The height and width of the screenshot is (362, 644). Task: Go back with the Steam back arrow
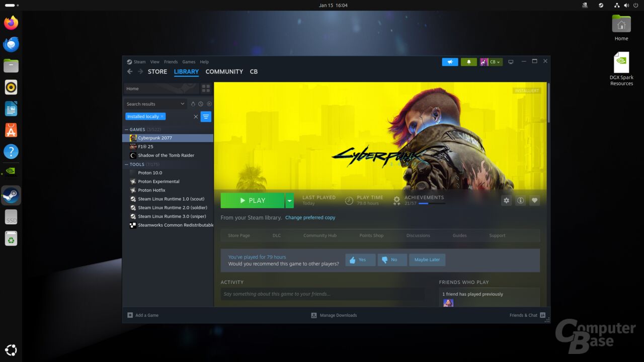130,71
